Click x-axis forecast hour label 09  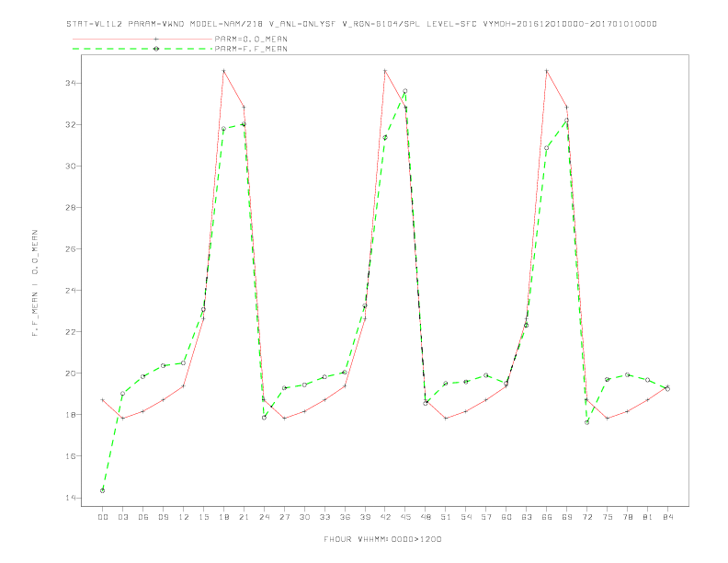tap(163, 517)
